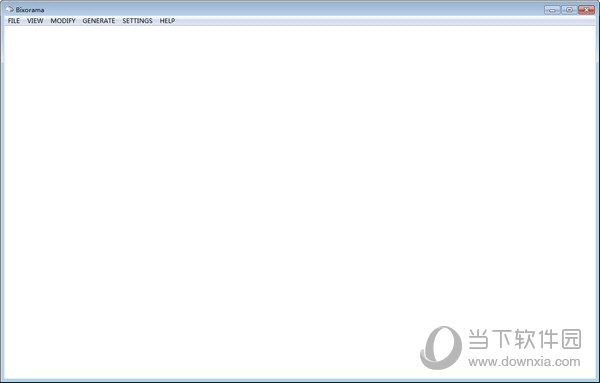This screenshot has height=383, width=600.
Task: Click the Bixorama app icon in title bar
Action: point(9,9)
